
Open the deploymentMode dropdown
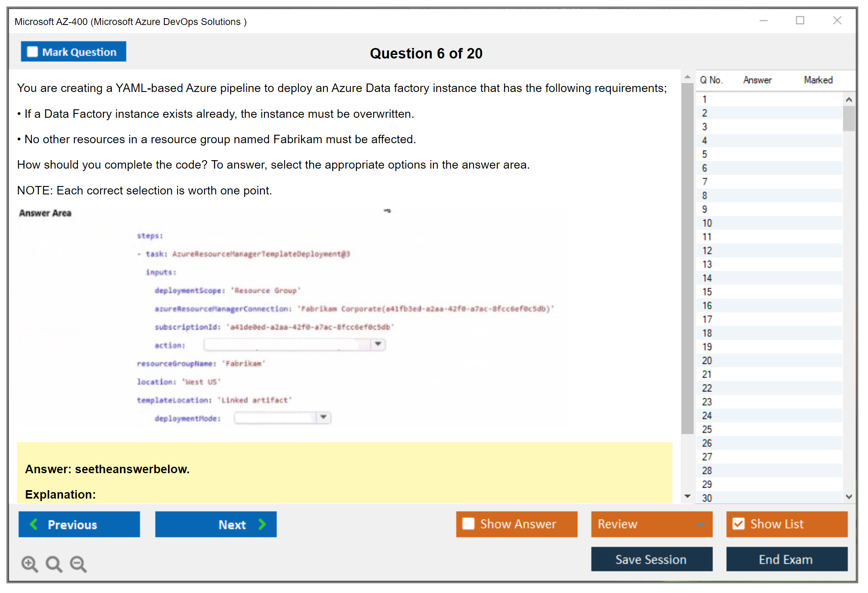[x=323, y=417]
